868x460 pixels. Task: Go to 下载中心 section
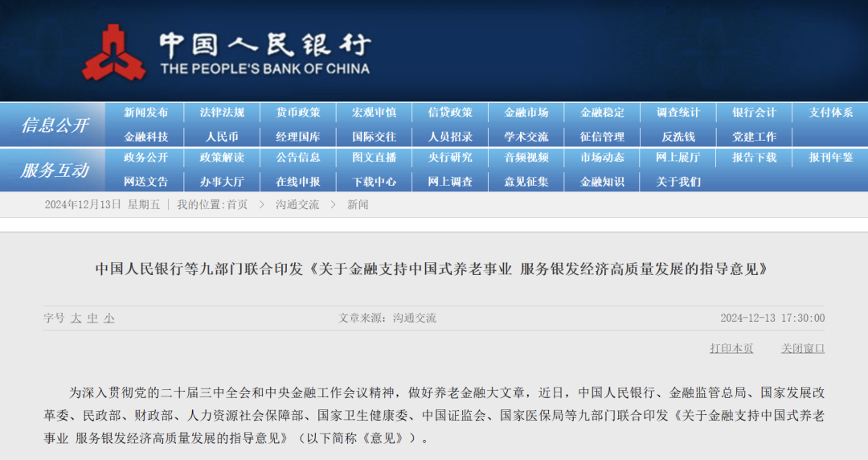[x=375, y=182]
